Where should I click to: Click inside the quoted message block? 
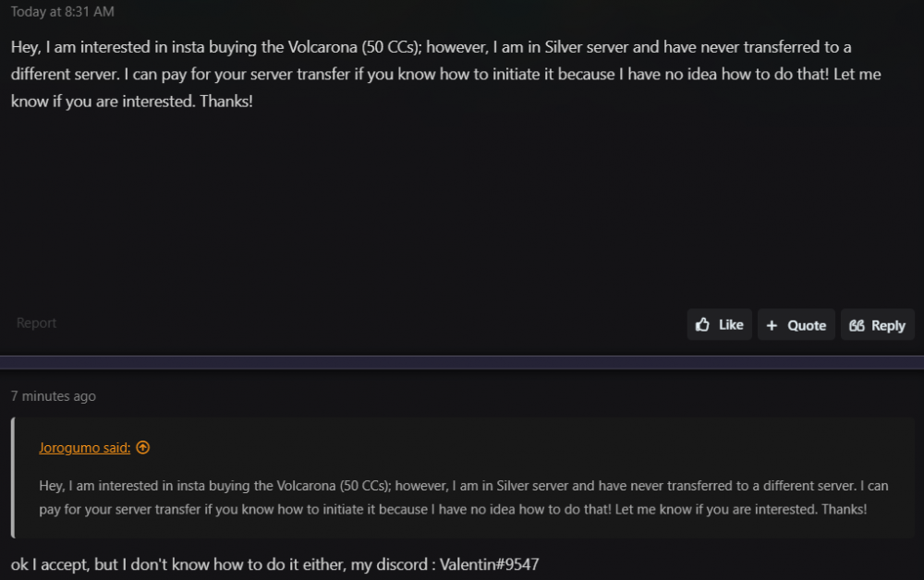click(462, 497)
